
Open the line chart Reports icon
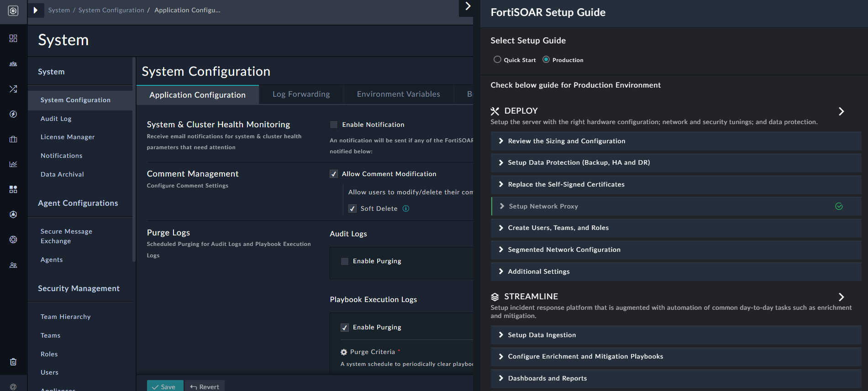coord(13,164)
